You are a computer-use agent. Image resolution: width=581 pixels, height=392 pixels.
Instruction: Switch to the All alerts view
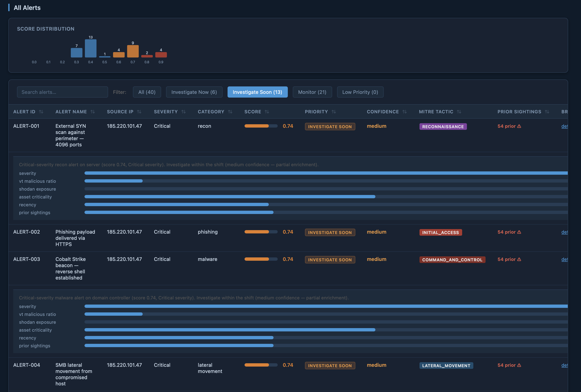tap(147, 92)
